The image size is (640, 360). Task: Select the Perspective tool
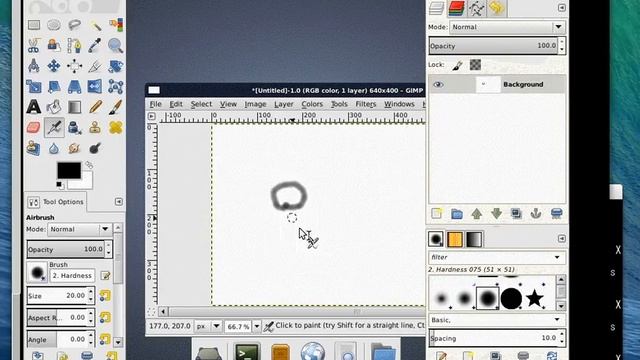point(74,87)
